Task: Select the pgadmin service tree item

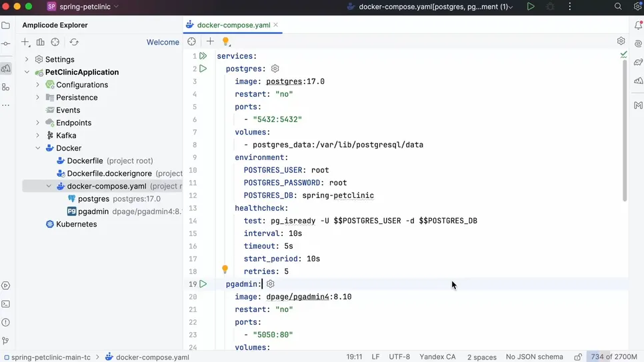Action: (x=93, y=211)
